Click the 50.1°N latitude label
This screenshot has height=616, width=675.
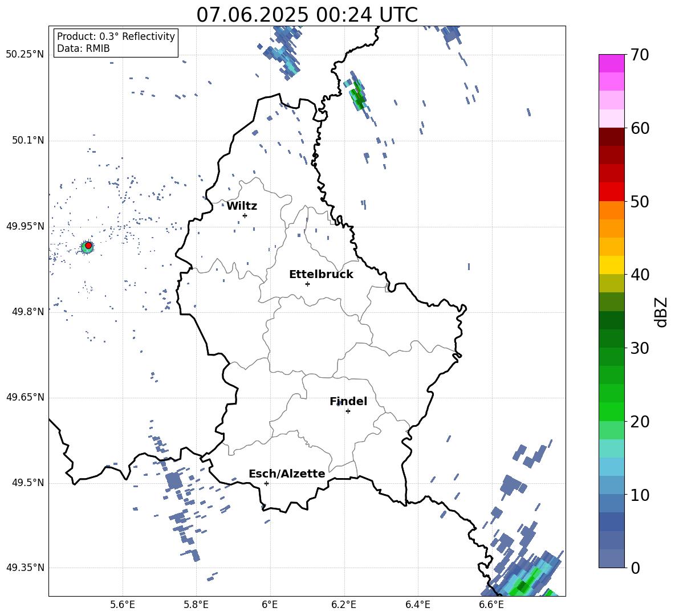pos(28,141)
